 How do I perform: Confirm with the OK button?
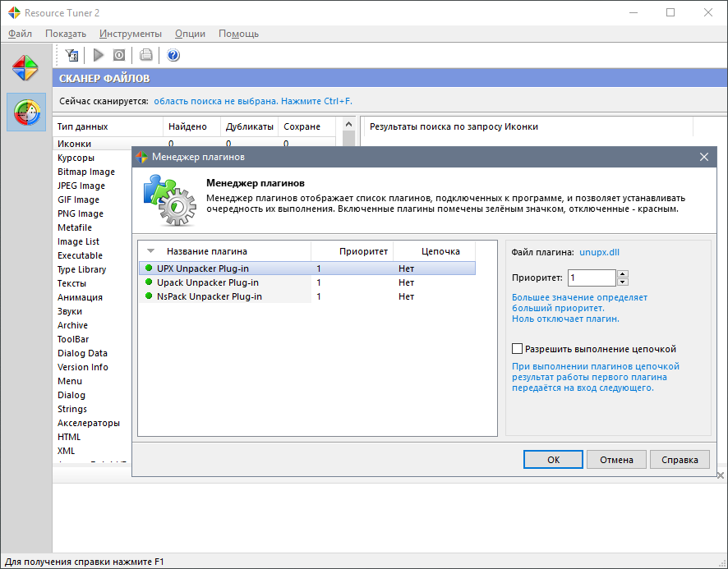coord(553,460)
